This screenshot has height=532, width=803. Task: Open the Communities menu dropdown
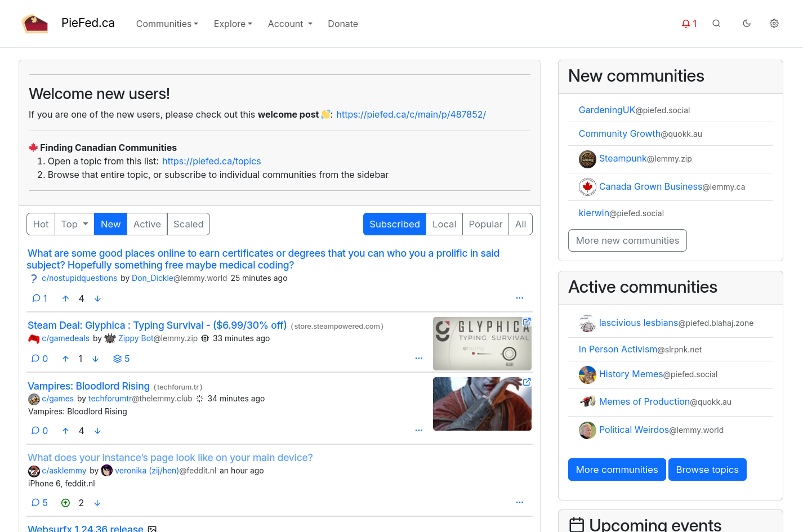coord(167,24)
